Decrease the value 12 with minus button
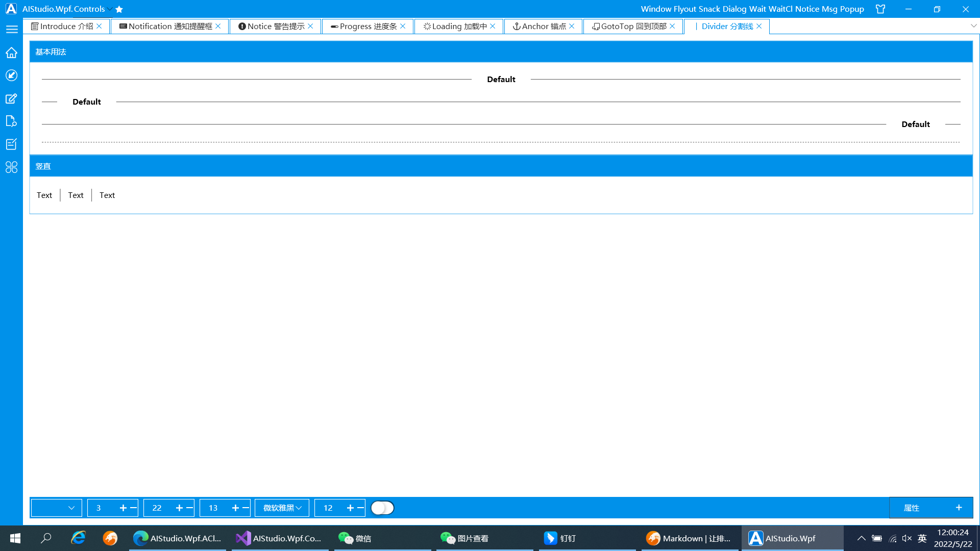Screen dimensions: 980x551 (360, 508)
